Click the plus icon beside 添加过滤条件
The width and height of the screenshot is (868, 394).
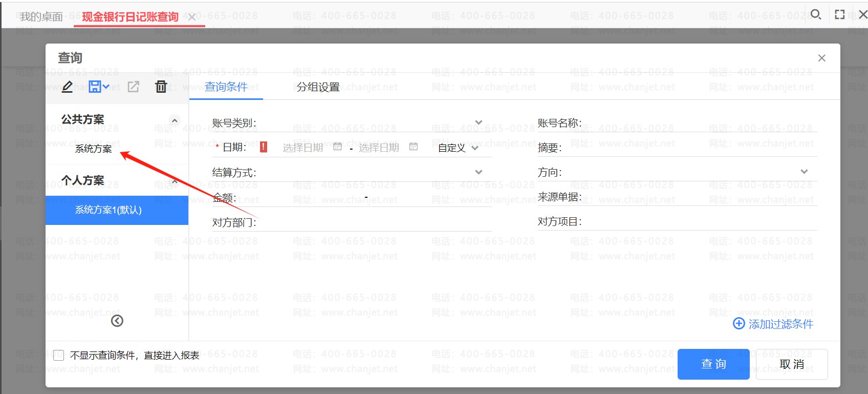click(x=739, y=323)
